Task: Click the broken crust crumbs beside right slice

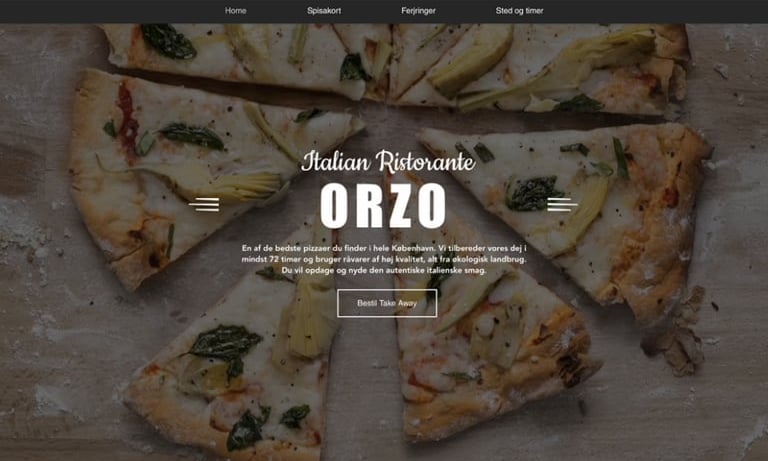Action: [678, 333]
